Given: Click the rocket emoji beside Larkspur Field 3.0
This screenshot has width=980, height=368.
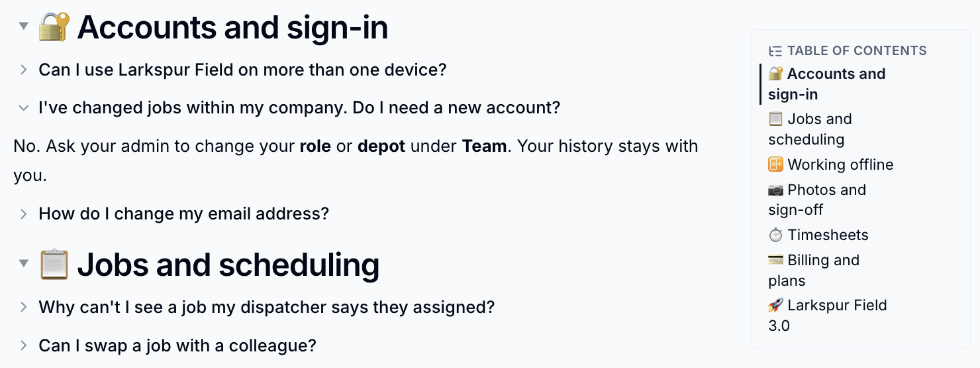Looking at the screenshot, I should (x=775, y=305).
